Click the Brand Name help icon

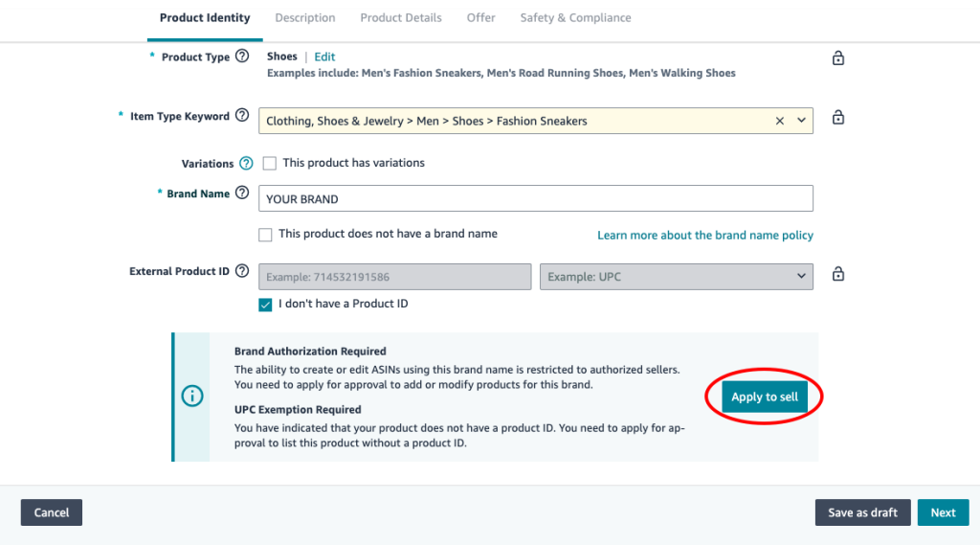click(242, 193)
